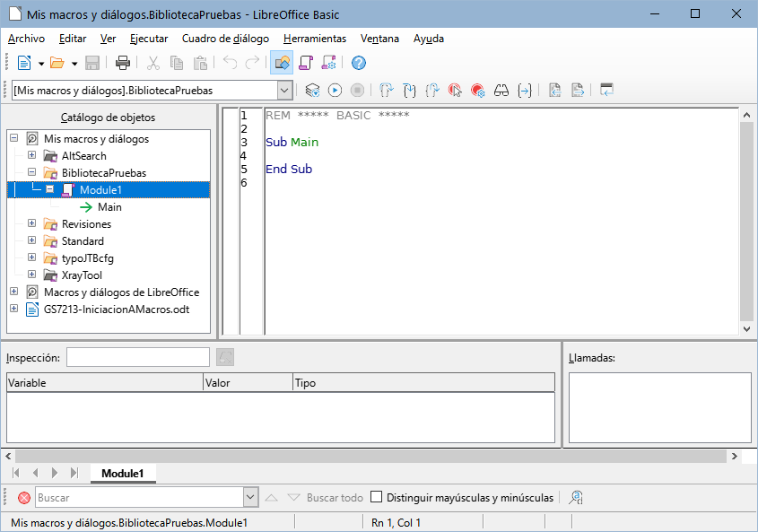Open the Cuadro de diálogo menu
This screenshot has width=758, height=532.
(225, 39)
